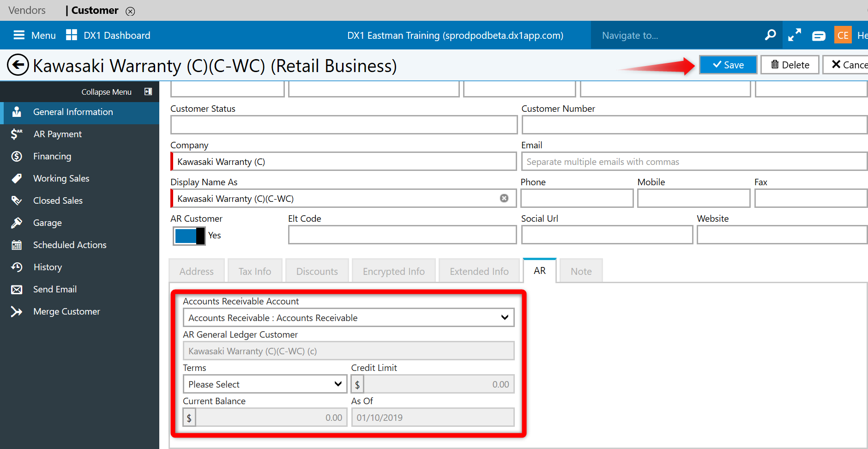Screen dimensions: 868x449
Task: Click the Company input field
Action: pyautogui.click(x=344, y=162)
